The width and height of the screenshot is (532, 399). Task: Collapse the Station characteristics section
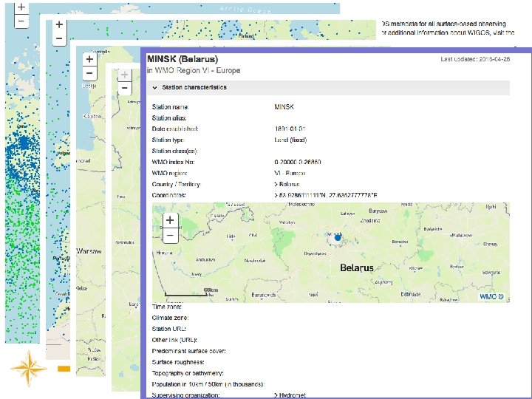pos(328,87)
